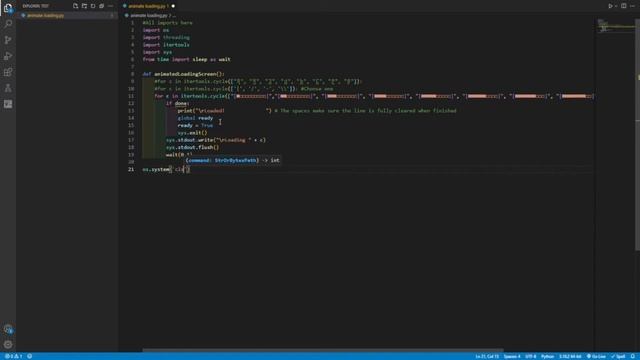Click 'global ready' on line 14
640x360 pixels.
(195, 118)
